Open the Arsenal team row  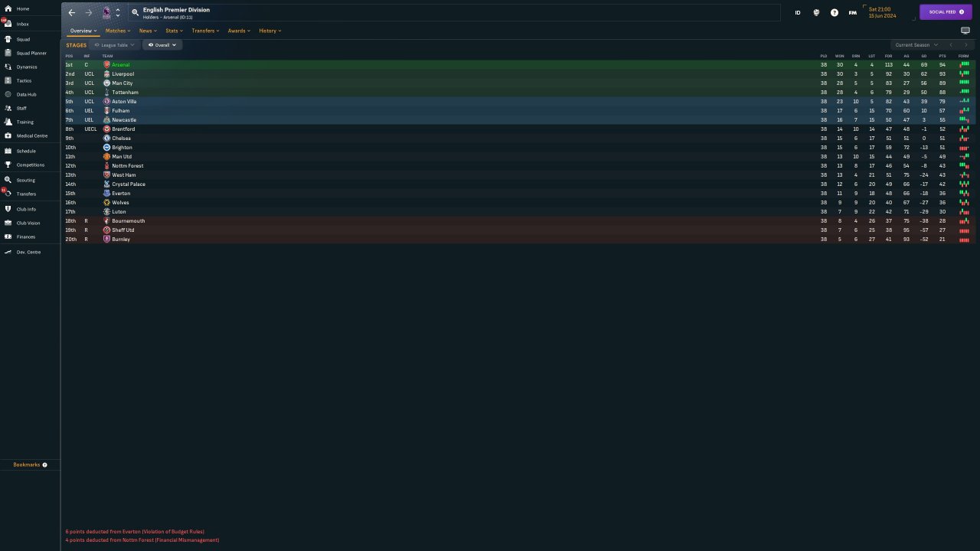click(x=518, y=65)
